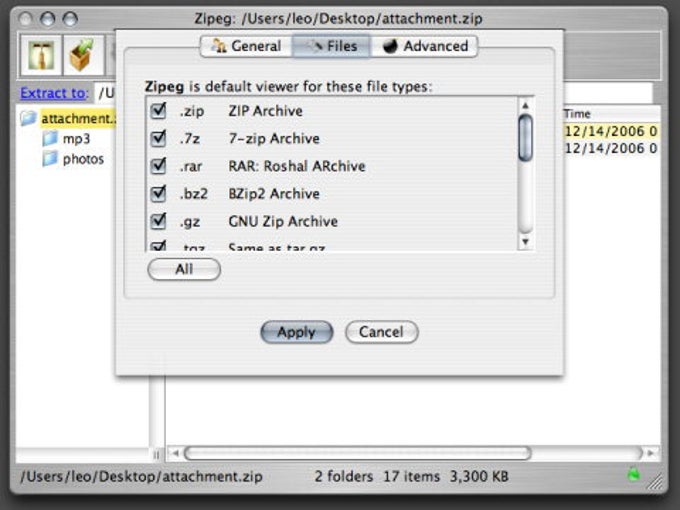Select the mp3 folder tree item
This screenshot has width=680, height=510.
pyautogui.click(x=76, y=139)
